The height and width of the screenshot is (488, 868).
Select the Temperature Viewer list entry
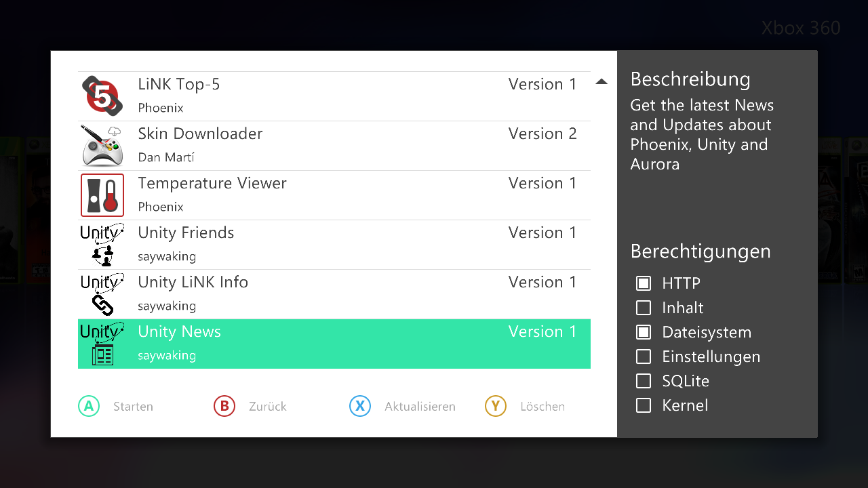click(x=334, y=195)
